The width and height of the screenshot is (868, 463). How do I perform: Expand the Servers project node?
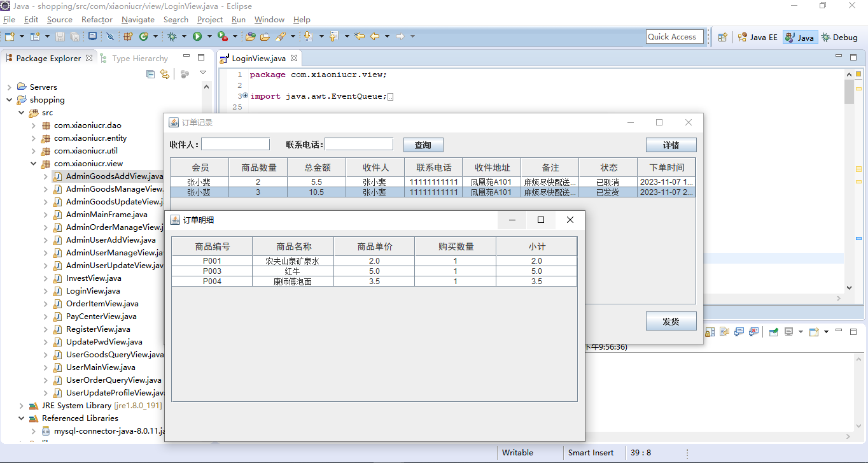9,87
